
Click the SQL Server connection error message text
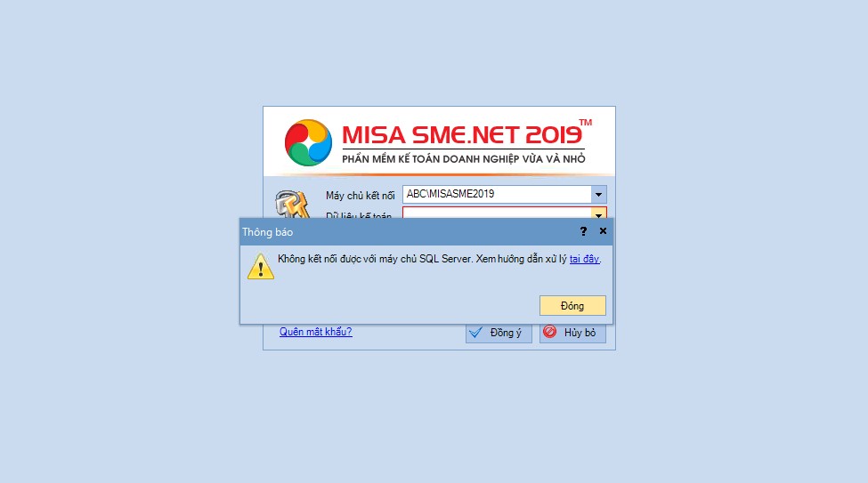(x=422, y=259)
